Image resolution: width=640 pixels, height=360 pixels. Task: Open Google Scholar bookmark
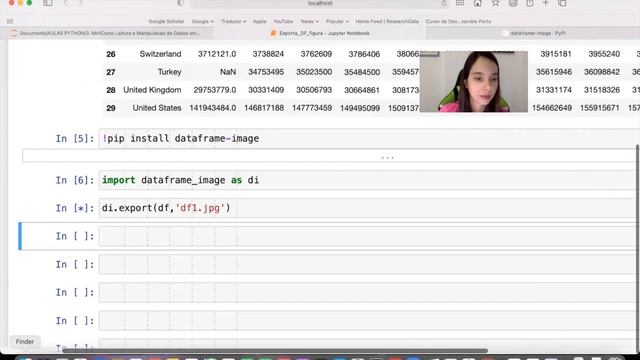coord(166,21)
